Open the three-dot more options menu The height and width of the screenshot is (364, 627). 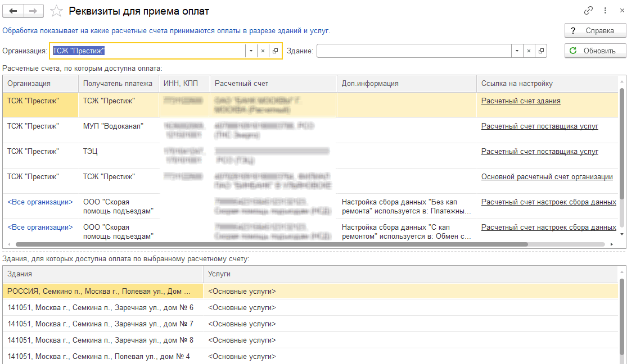(606, 11)
